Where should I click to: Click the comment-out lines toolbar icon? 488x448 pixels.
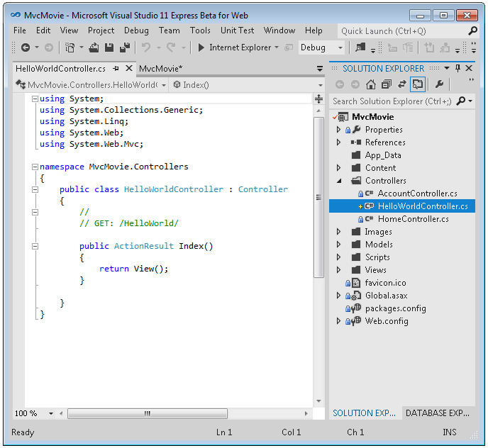point(392,47)
